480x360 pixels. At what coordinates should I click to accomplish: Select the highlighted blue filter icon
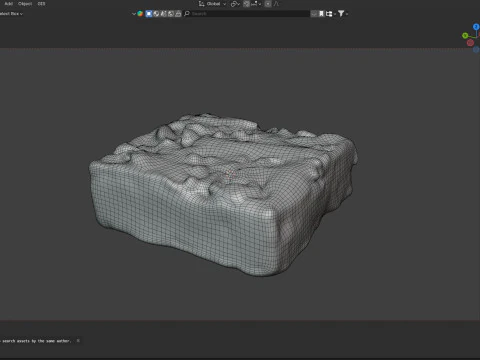(149, 14)
